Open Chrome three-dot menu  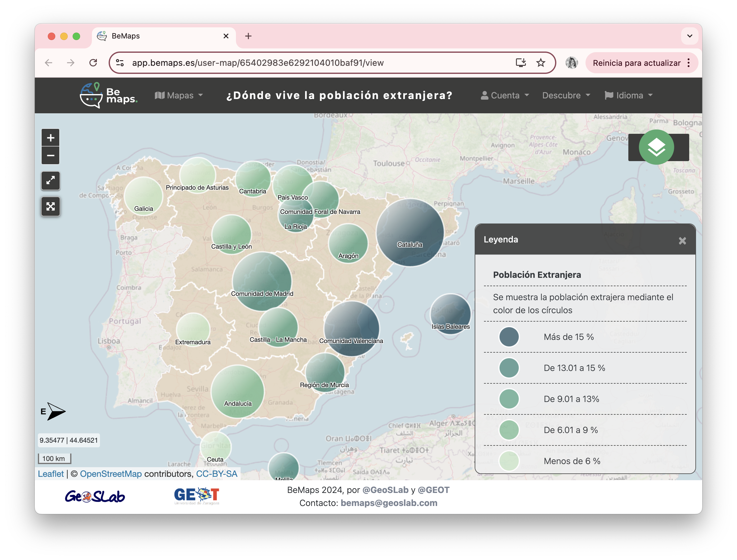pyautogui.click(x=688, y=63)
